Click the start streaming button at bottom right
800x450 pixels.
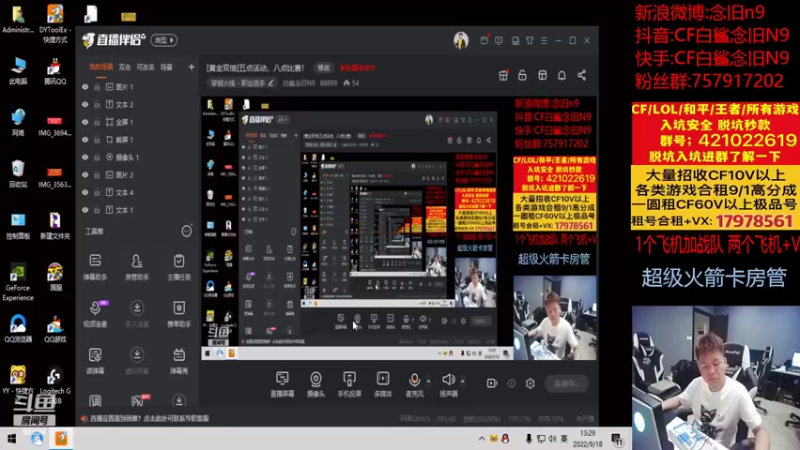pos(566,384)
